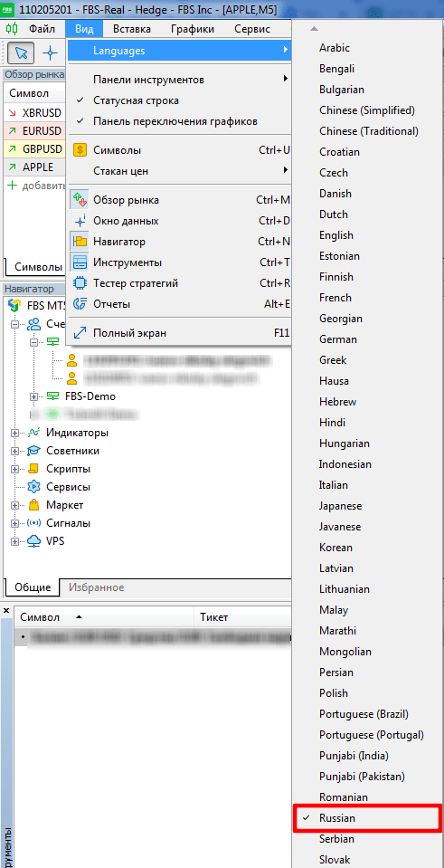Click добавить to add a symbol
444x868 pixels.
click(43, 186)
